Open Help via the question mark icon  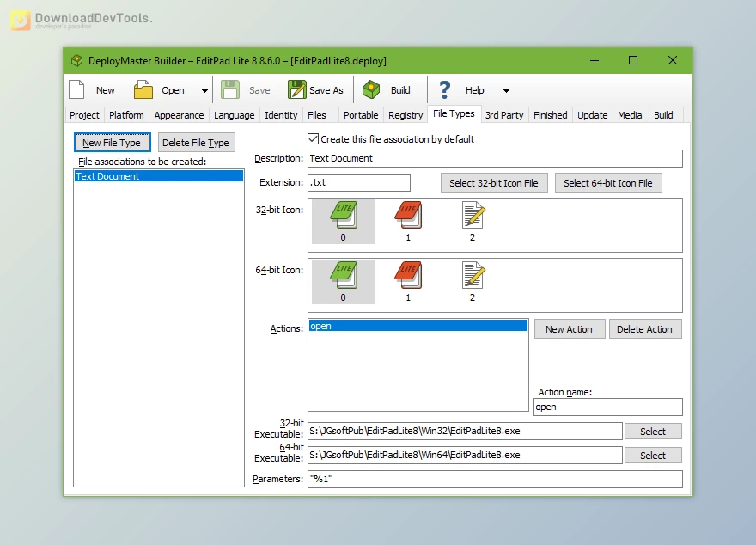coord(445,89)
